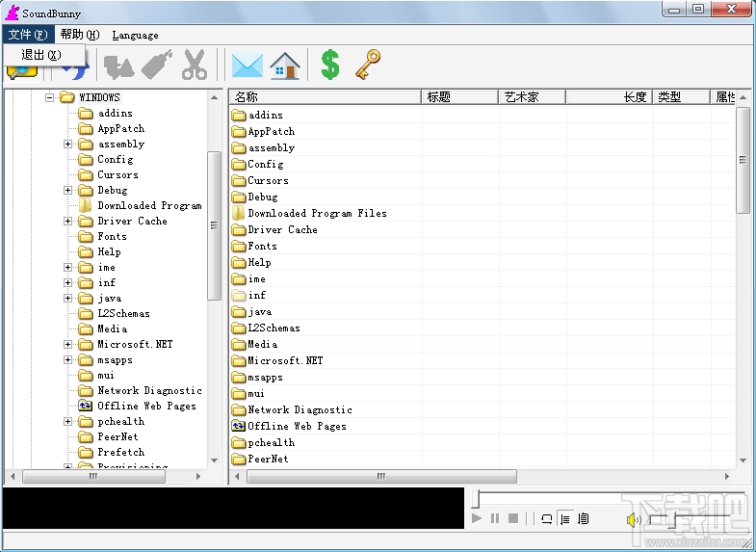The width and height of the screenshot is (756, 552).
Task: Toggle play-all list mode icon
Action: pos(584,518)
